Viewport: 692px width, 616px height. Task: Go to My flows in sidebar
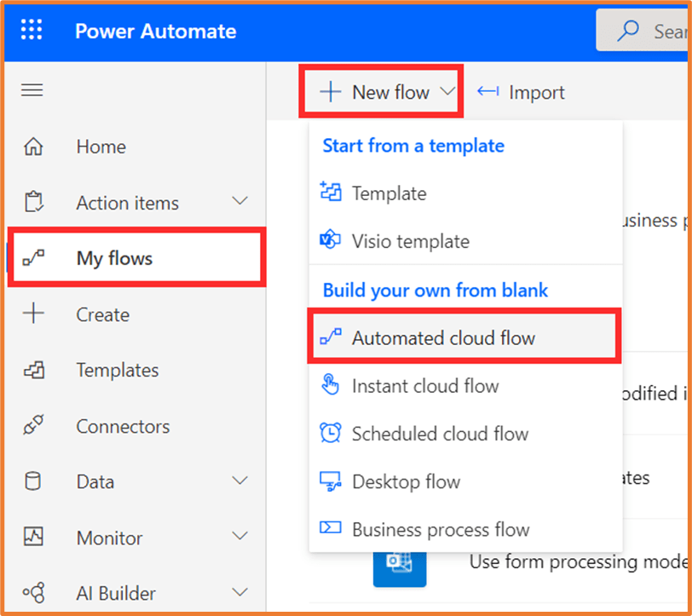114,258
